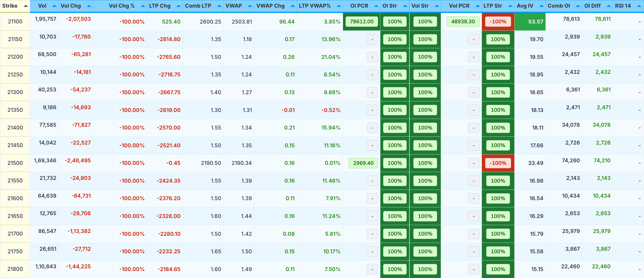Click the OI PCR sort arrow
This screenshot has height=278, width=644.
376,6
